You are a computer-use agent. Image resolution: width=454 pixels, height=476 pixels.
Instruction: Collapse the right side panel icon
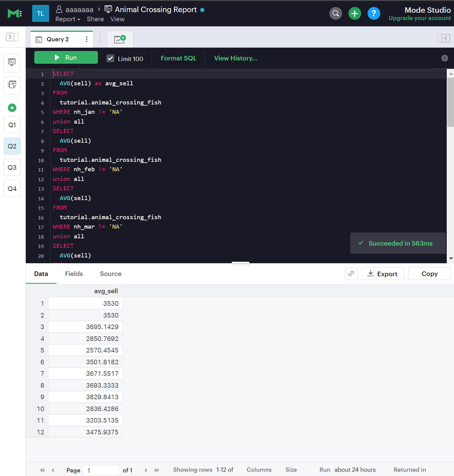(x=443, y=38)
